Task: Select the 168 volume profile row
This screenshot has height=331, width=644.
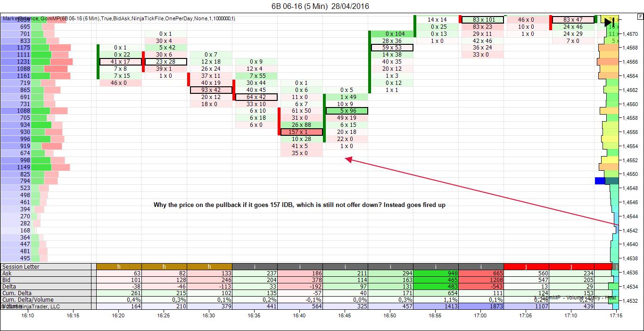Action: coord(19,231)
